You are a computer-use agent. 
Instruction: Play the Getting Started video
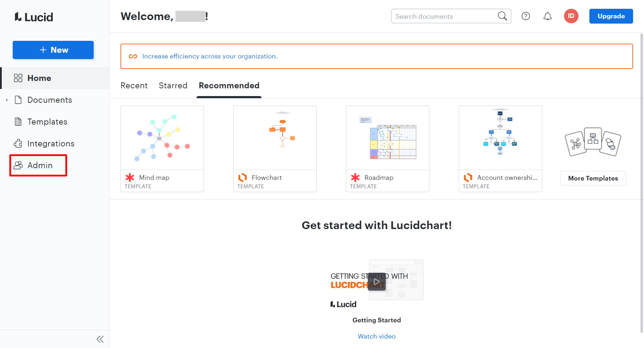[x=377, y=281]
